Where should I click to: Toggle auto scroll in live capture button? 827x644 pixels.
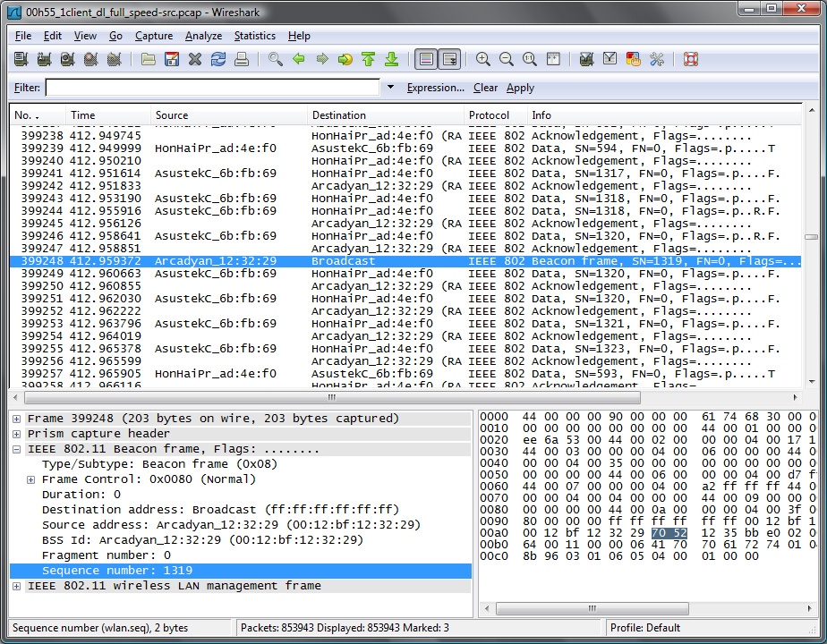[x=449, y=60]
